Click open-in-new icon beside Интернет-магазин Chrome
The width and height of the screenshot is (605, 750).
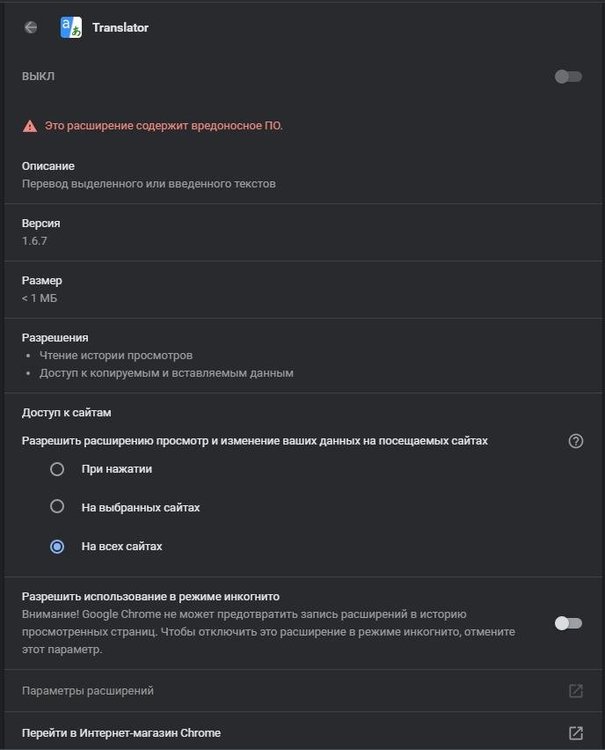point(576,733)
